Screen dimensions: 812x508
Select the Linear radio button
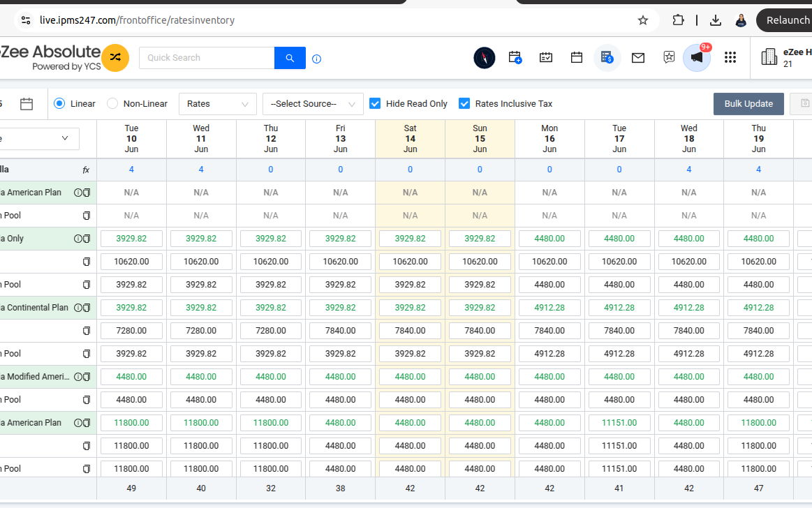point(59,103)
